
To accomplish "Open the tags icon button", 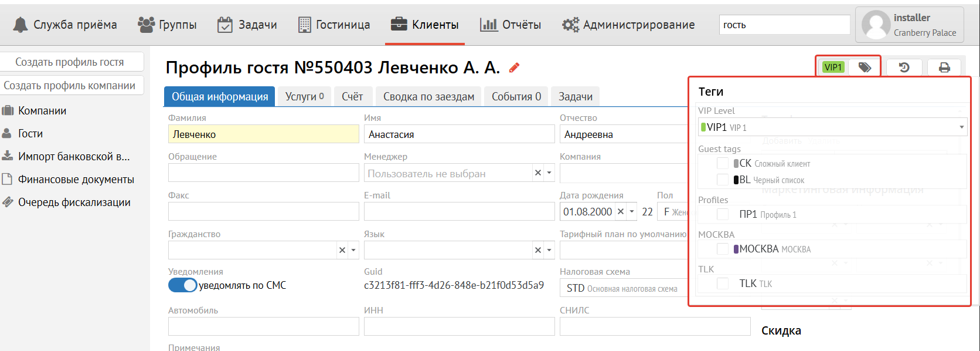I will coord(864,67).
